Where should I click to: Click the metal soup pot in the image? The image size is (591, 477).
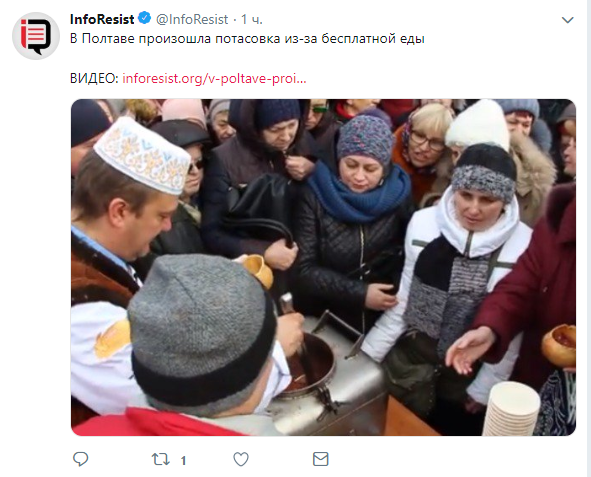click(328, 377)
